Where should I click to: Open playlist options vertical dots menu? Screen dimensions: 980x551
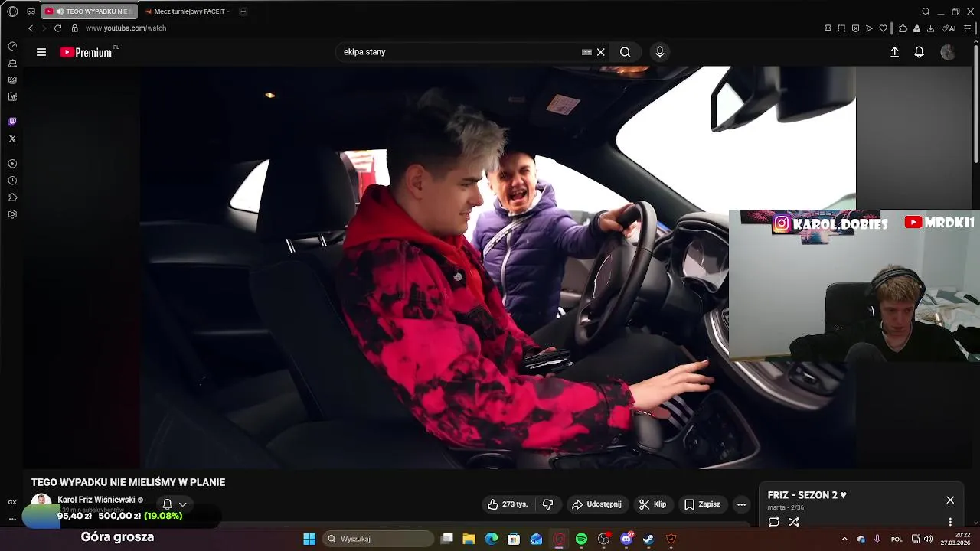pos(950,522)
